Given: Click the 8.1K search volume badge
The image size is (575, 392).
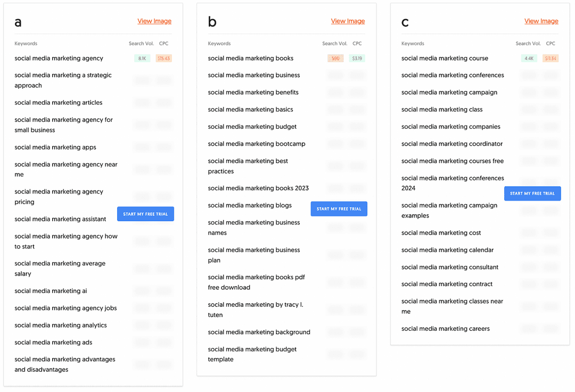Looking at the screenshot, I should coord(142,58).
